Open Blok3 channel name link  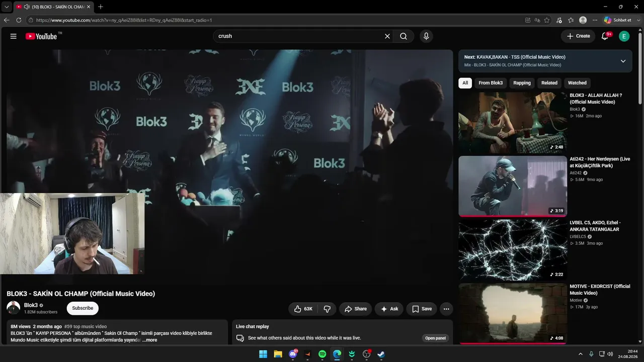(31, 305)
